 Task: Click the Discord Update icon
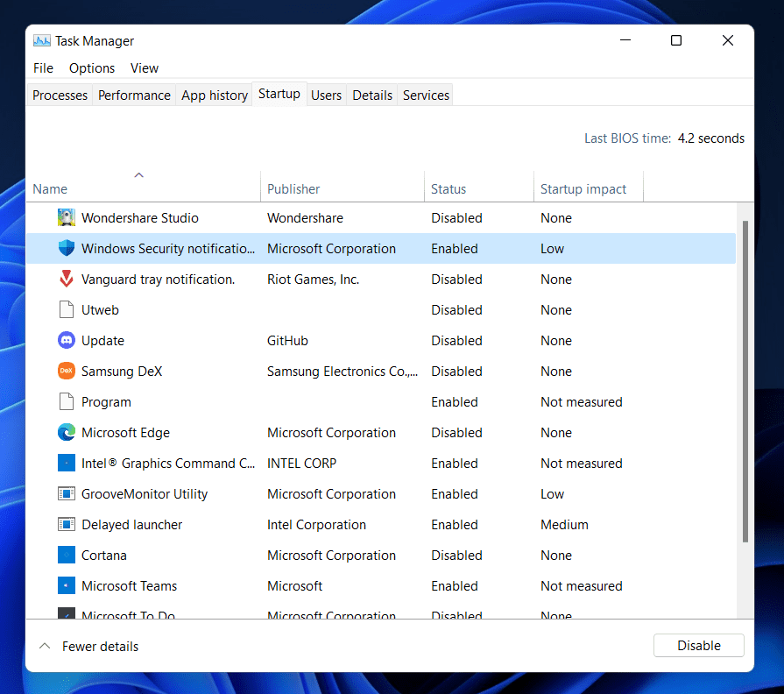(x=66, y=340)
